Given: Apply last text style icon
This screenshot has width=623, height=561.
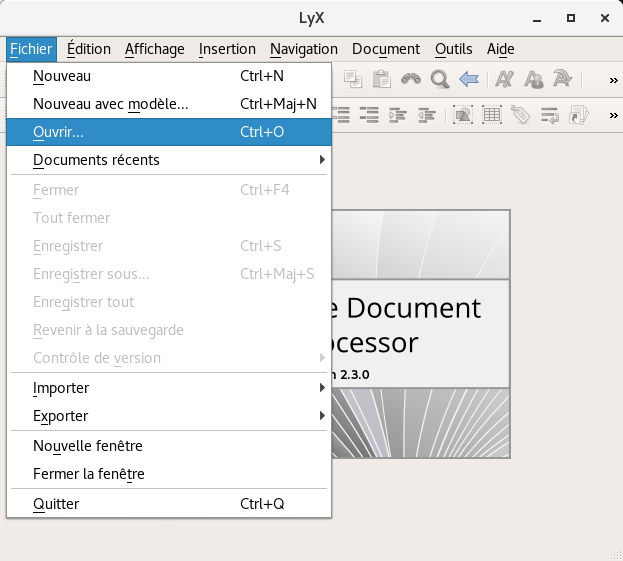Looking at the screenshot, I should pyautogui.click(x=563, y=79).
